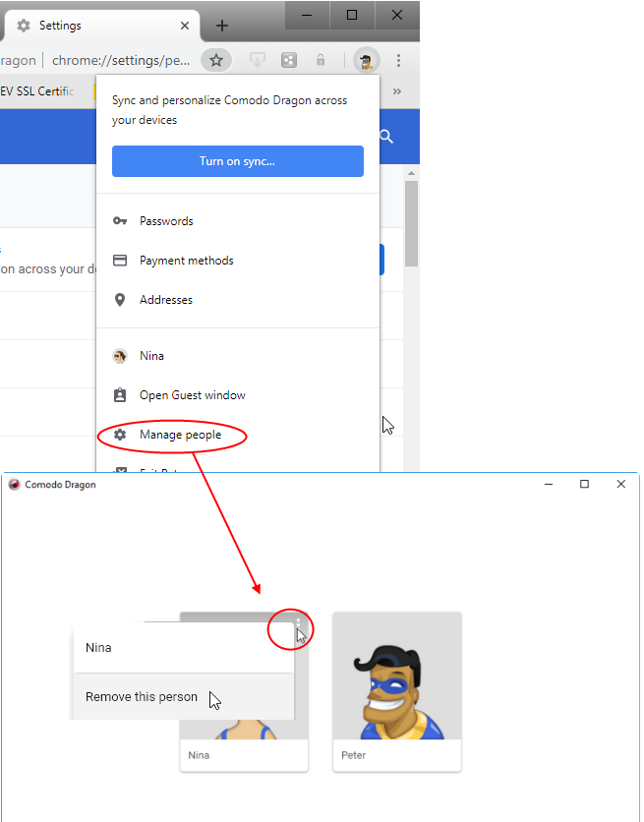644x822 pixels.
Task: Select the Settings tab
Action: coord(101,26)
